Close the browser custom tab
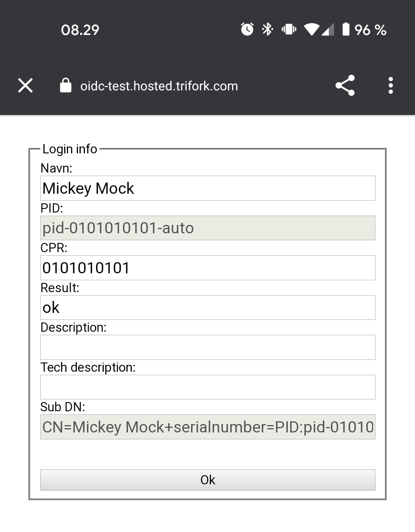The image size is (415, 532). (x=25, y=85)
